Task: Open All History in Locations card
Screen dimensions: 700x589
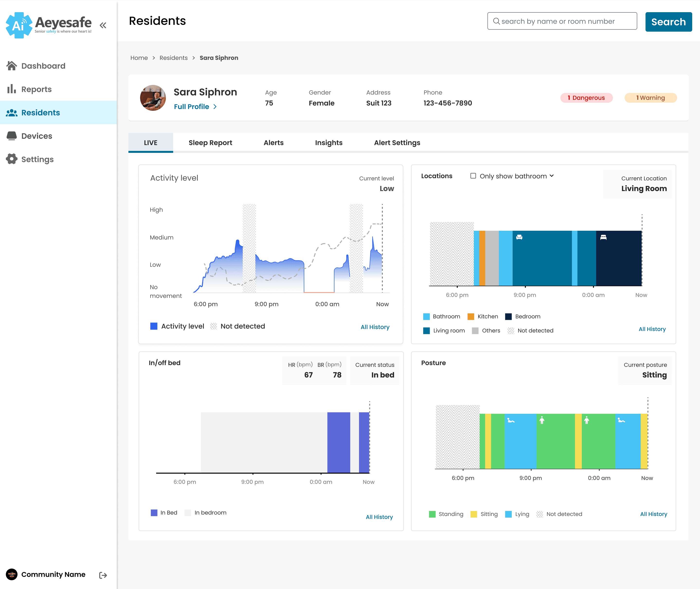Action: tap(652, 329)
